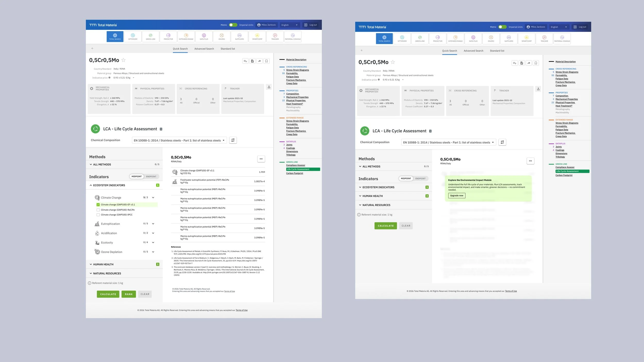Click the swap icon beside the left standard dropdown
The height and width of the screenshot is (362, 644).
click(x=233, y=140)
